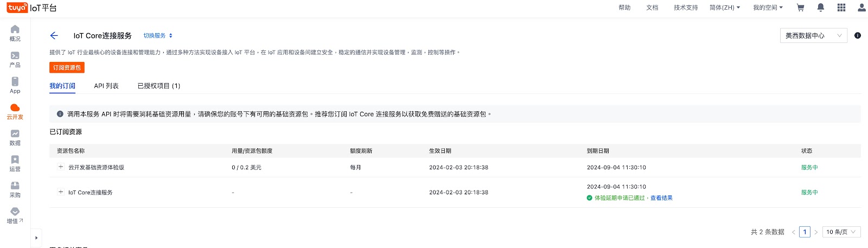Expand the 云开发基础资源体验版 row
This screenshot has width=868, height=248.
pos(61,167)
